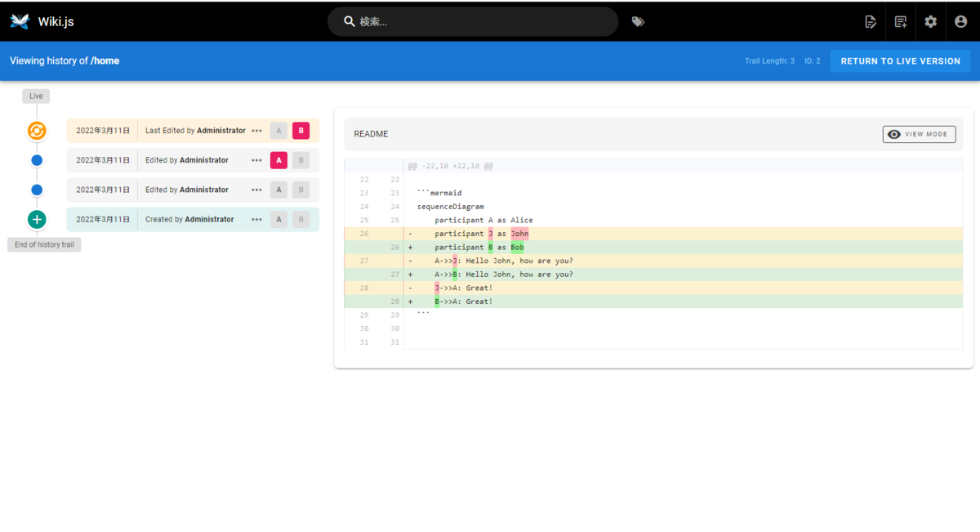Open options menu for second Edited row
980x532 pixels.
pos(256,190)
